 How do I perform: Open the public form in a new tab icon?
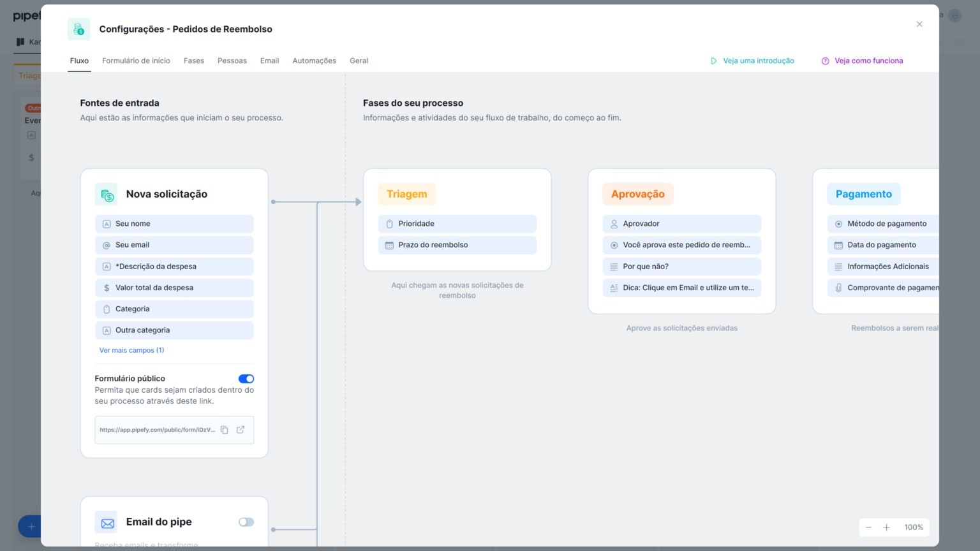point(241,430)
